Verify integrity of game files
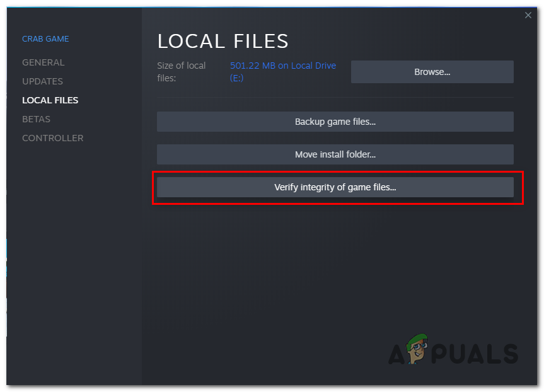 pos(335,187)
